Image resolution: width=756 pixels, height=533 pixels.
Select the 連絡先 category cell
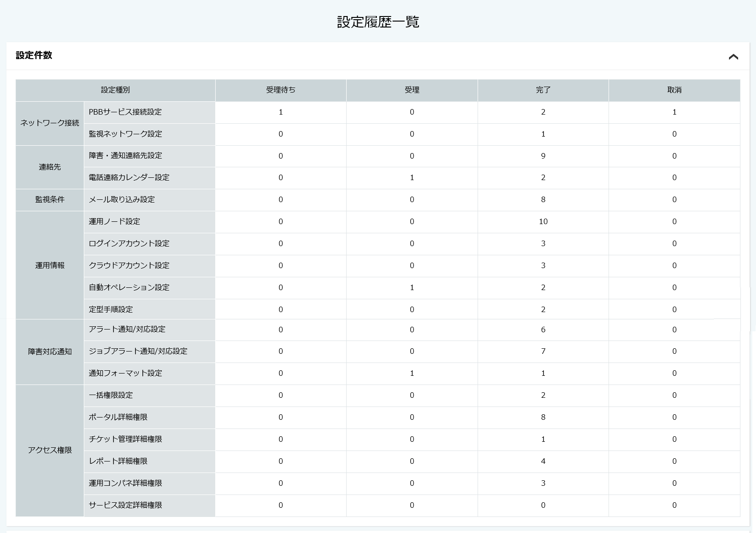point(50,167)
